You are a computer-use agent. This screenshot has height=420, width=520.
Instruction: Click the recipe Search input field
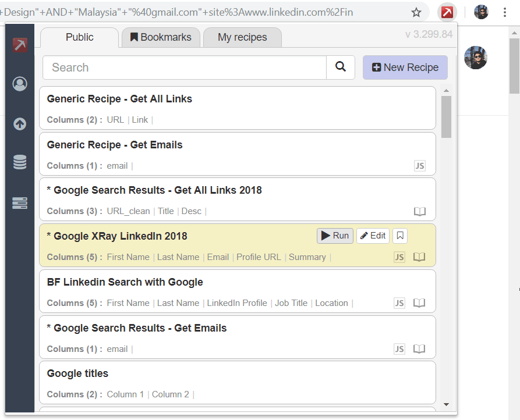185,67
